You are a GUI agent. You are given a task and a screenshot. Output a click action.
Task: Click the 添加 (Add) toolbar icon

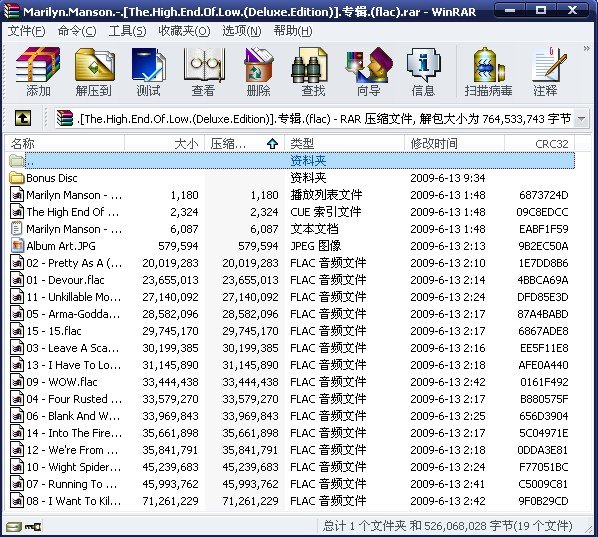point(38,72)
